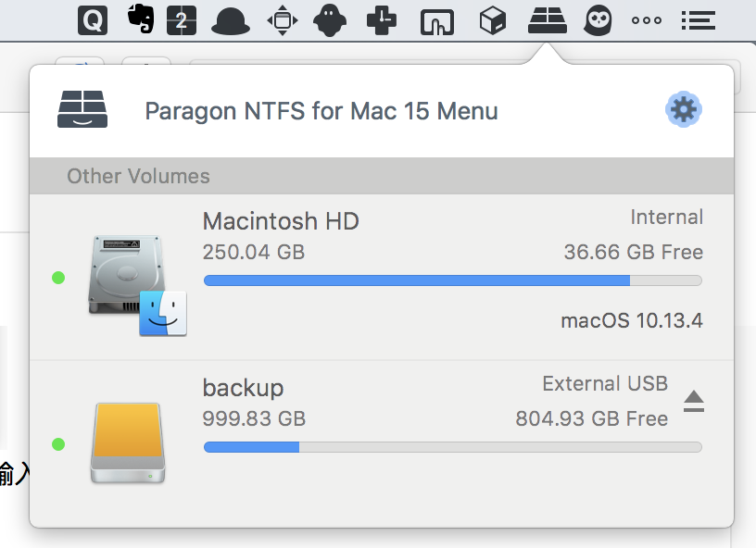Click the owl face menu bar icon

coord(599,19)
